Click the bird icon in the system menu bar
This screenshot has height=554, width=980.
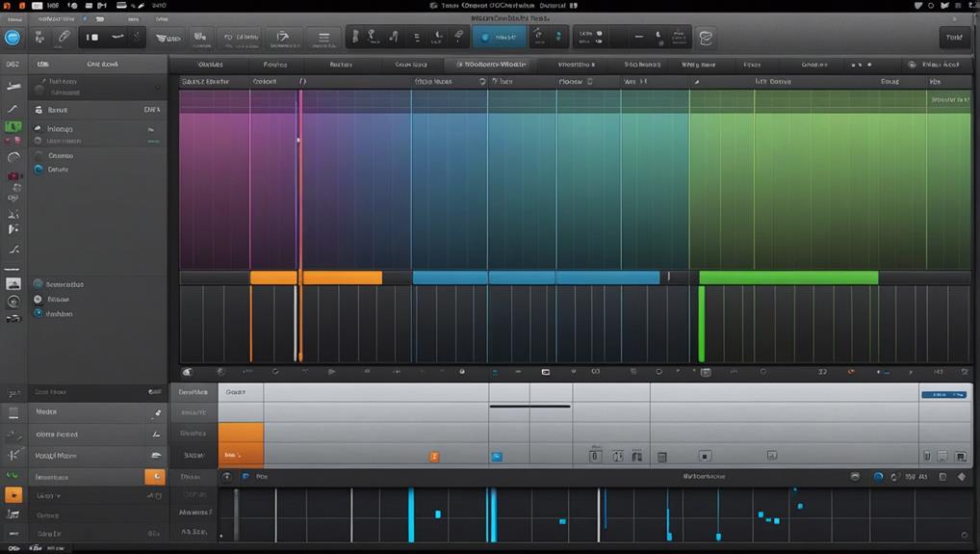tap(944, 5)
